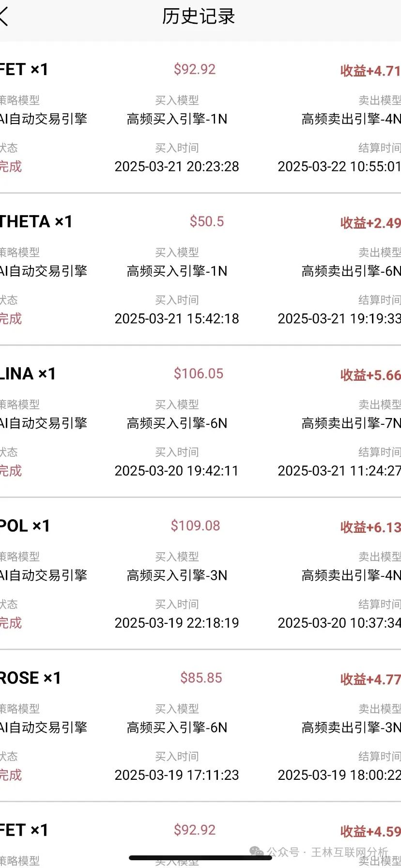Tap 高频卖出引擎-7N on the LINA row
The width and height of the screenshot is (401, 868).
pos(350,423)
